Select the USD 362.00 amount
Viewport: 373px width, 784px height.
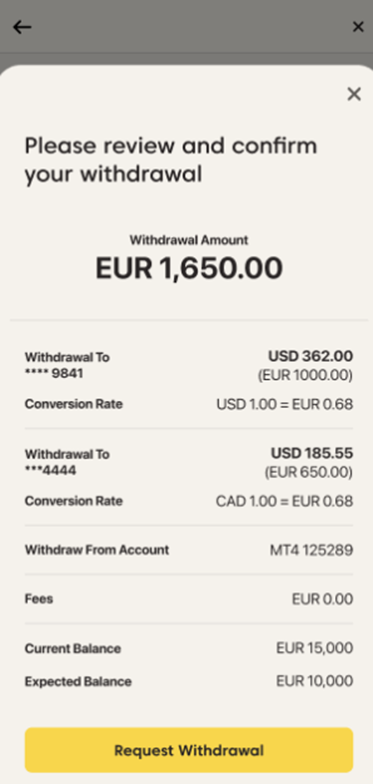click(310, 356)
